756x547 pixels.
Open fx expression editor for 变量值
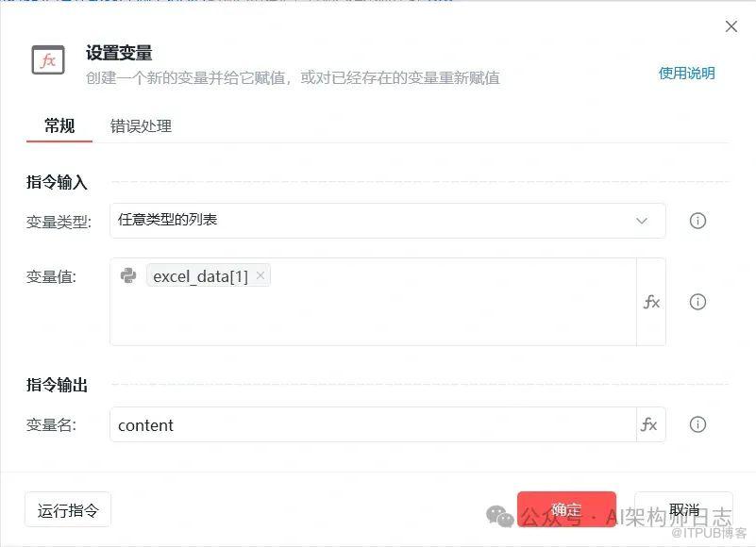651,302
